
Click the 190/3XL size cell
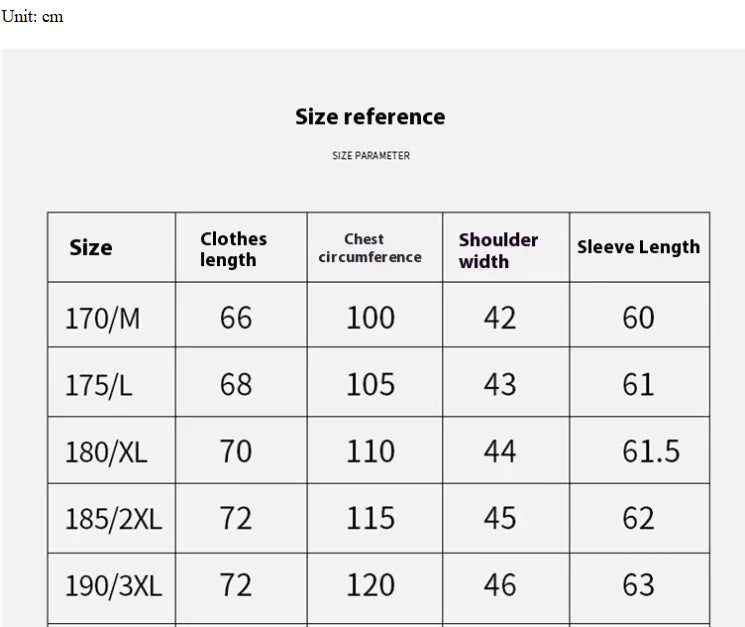[113, 586]
